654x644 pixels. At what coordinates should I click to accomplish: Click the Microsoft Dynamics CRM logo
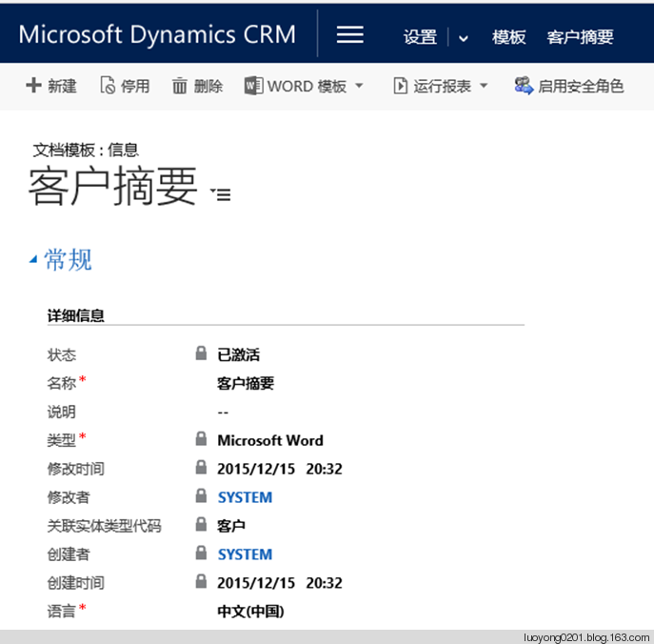click(157, 34)
